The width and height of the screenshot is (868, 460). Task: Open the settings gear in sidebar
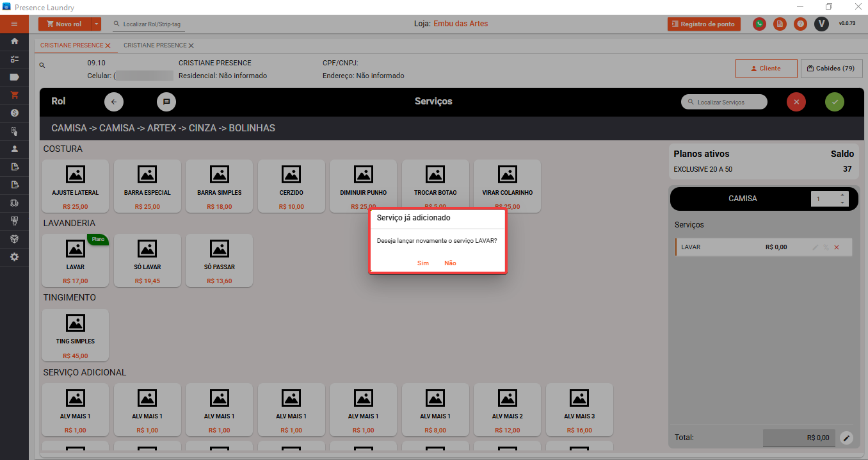[x=14, y=257]
